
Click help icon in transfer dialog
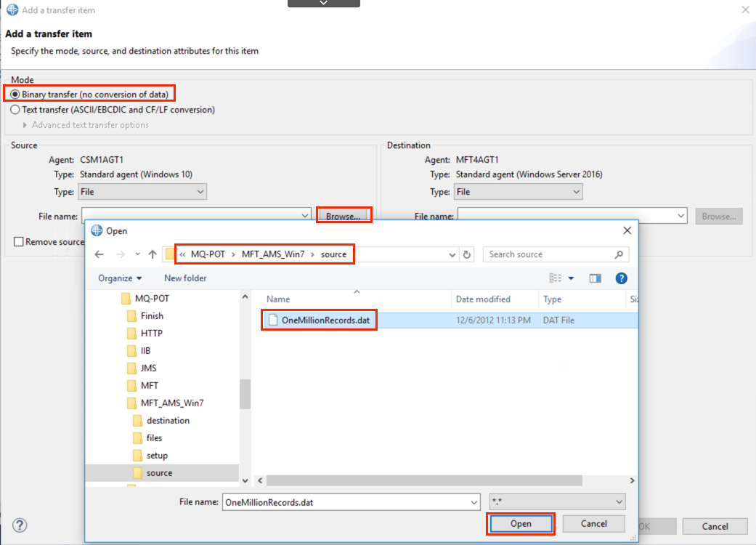pyautogui.click(x=20, y=525)
